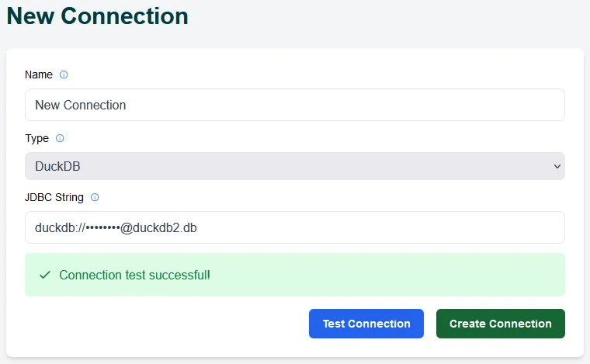
Task: Click the 'Connection test successful!' message
Action: [x=134, y=275]
